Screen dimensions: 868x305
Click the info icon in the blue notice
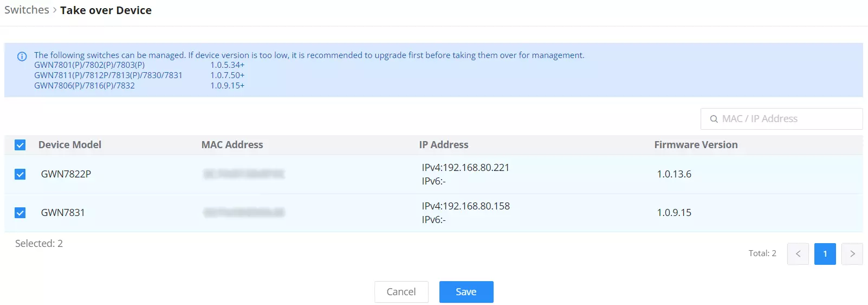pyautogui.click(x=22, y=56)
